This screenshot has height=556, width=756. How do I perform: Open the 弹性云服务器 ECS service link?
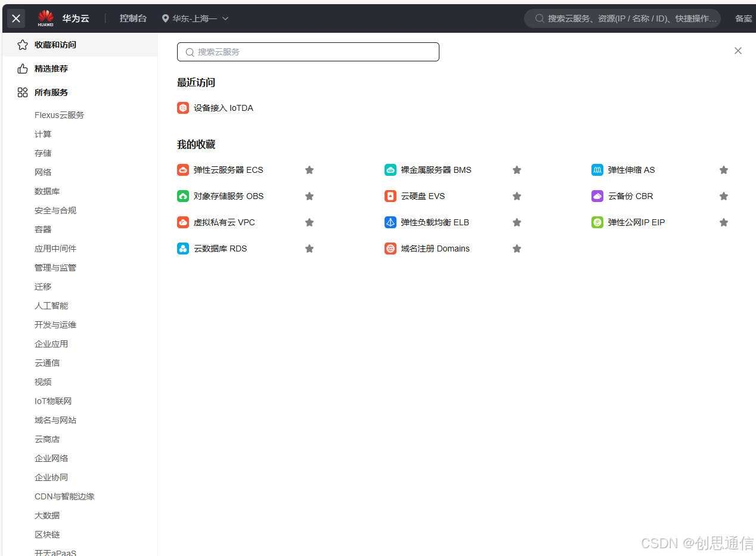tap(228, 170)
